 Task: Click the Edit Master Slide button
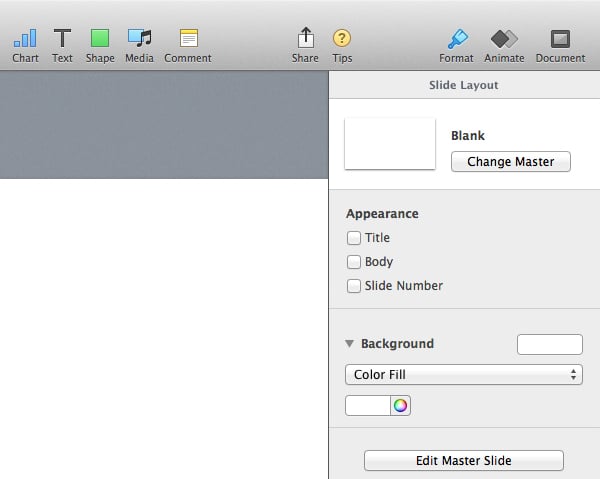tap(463, 461)
